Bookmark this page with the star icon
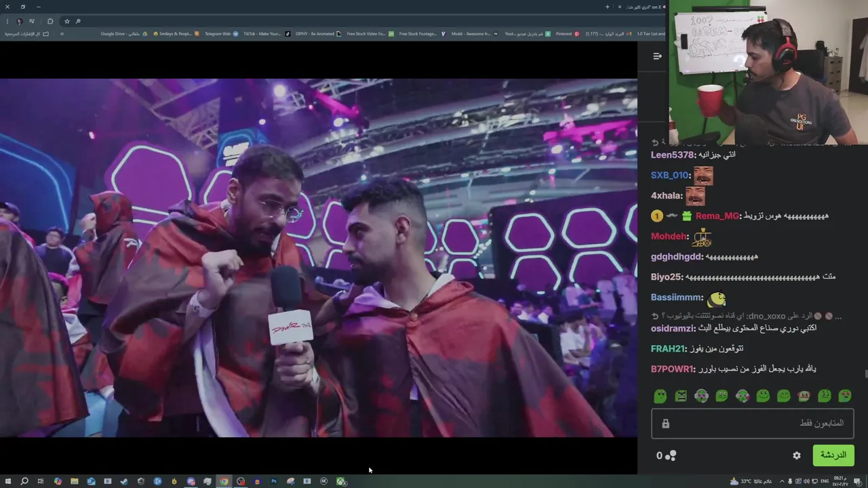This screenshot has width=868, height=488. pyautogui.click(x=67, y=22)
